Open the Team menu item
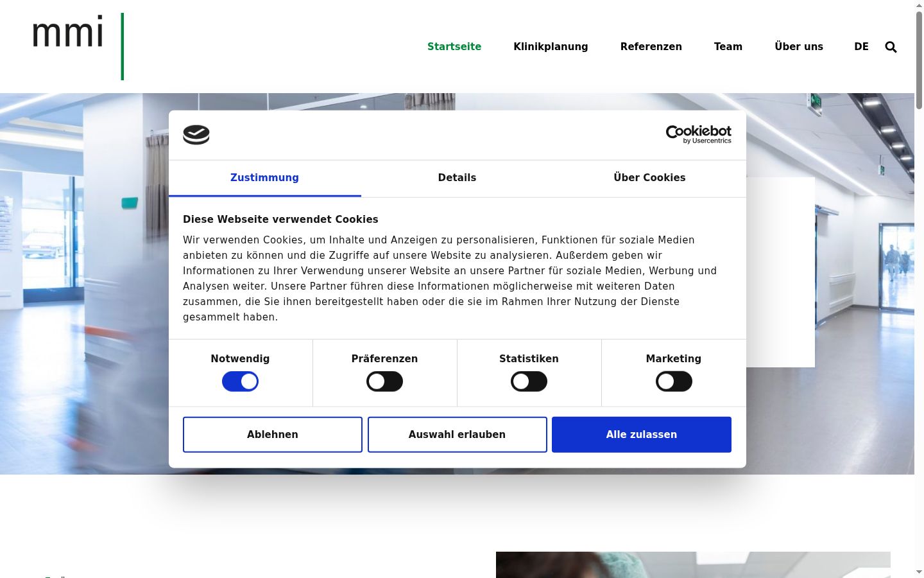This screenshot has width=924, height=578. coord(728,47)
